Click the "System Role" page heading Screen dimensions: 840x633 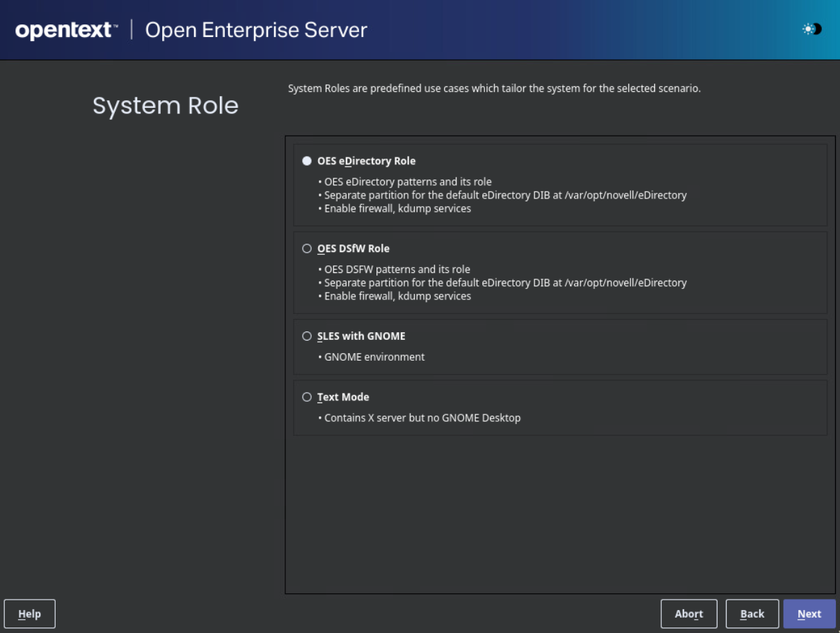coord(166,106)
